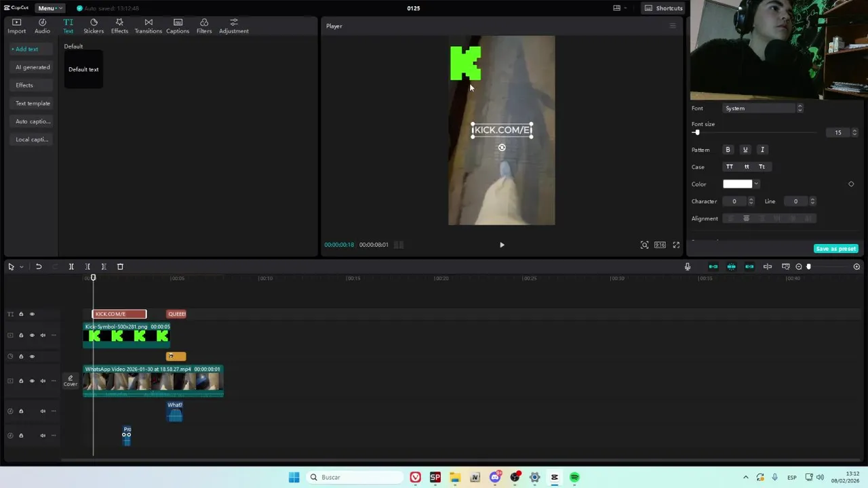The width and height of the screenshot is (868, 488).
Task: Switch to the Effects tab in top toolbar
Action: click(119, 26)
